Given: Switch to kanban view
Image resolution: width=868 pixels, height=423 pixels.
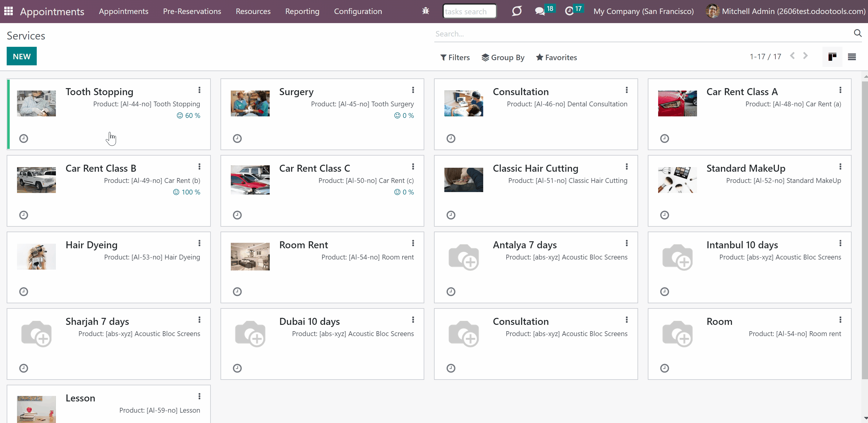Looking at the screenshot, I should (832, 57).
